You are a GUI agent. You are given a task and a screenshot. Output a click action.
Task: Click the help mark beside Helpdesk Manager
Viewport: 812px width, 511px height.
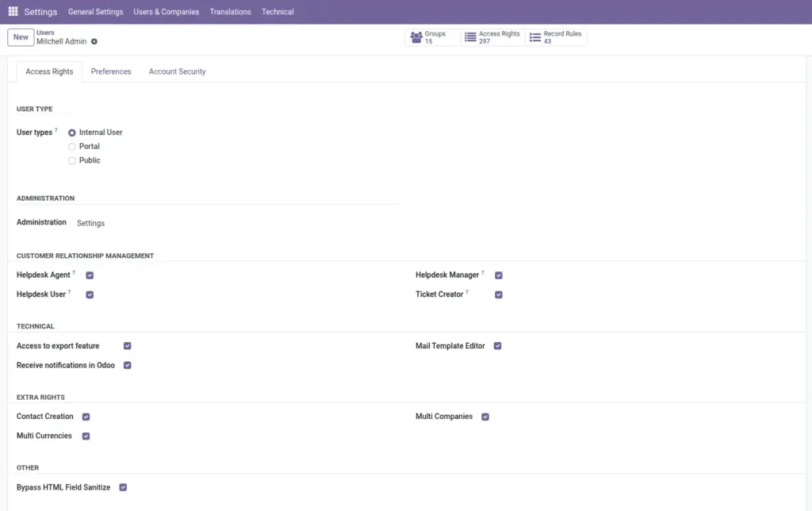pos(483,273)
